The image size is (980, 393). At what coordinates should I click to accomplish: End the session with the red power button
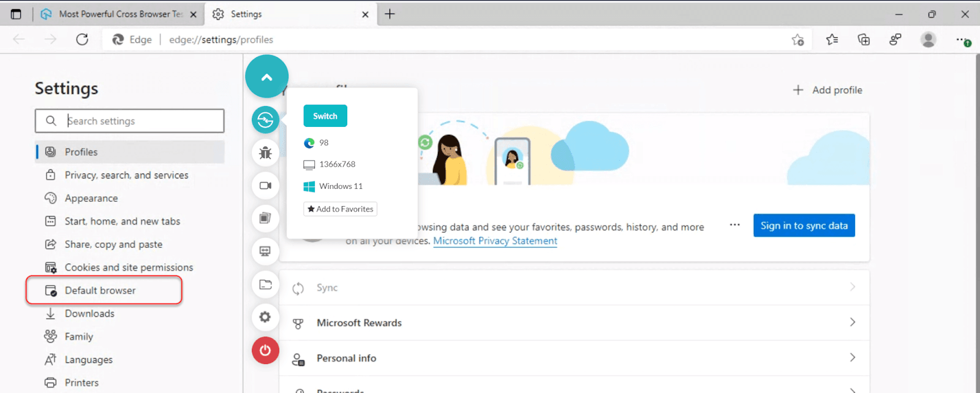click(265, 350)
